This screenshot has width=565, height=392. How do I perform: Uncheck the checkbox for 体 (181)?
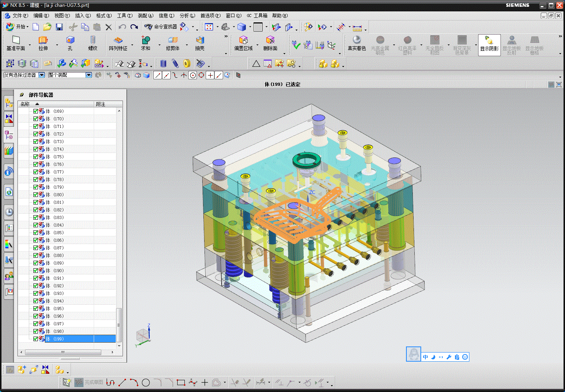point(36,202)
